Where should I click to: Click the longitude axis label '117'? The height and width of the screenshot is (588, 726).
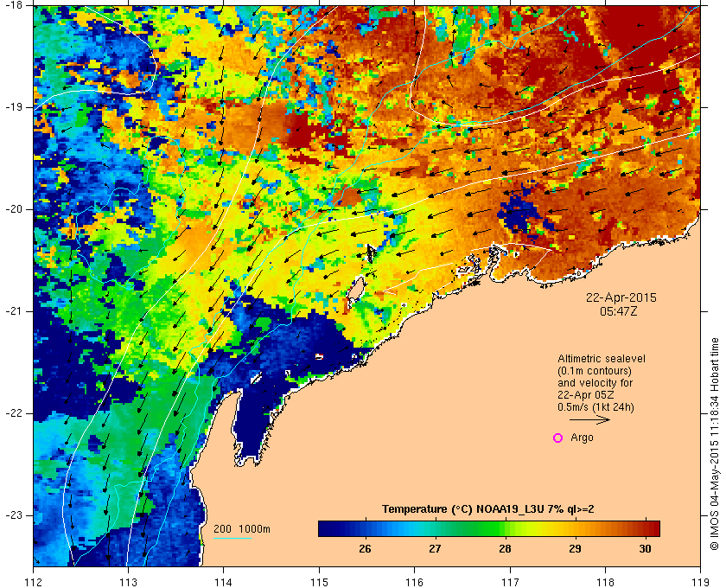[510, 582]
